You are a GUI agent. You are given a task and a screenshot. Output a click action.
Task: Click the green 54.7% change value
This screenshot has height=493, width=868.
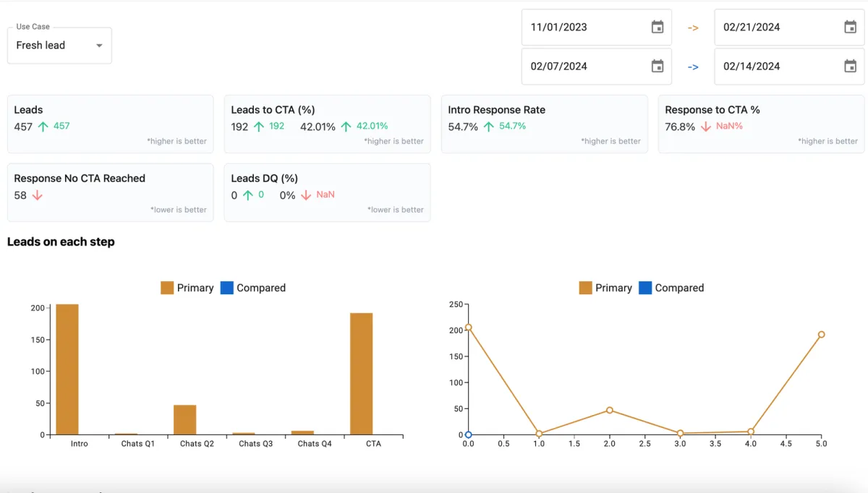pos(512,127)
